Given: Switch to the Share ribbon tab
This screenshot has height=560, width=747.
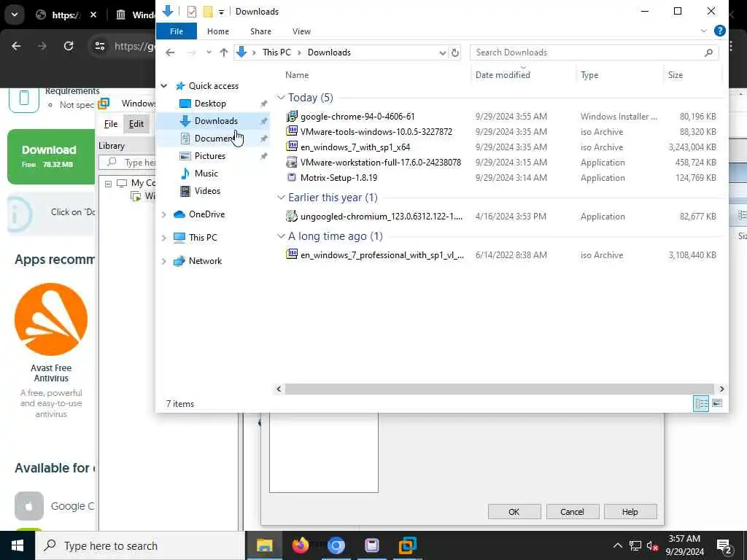Looking at the screenshot, I should tap(260, 31).
